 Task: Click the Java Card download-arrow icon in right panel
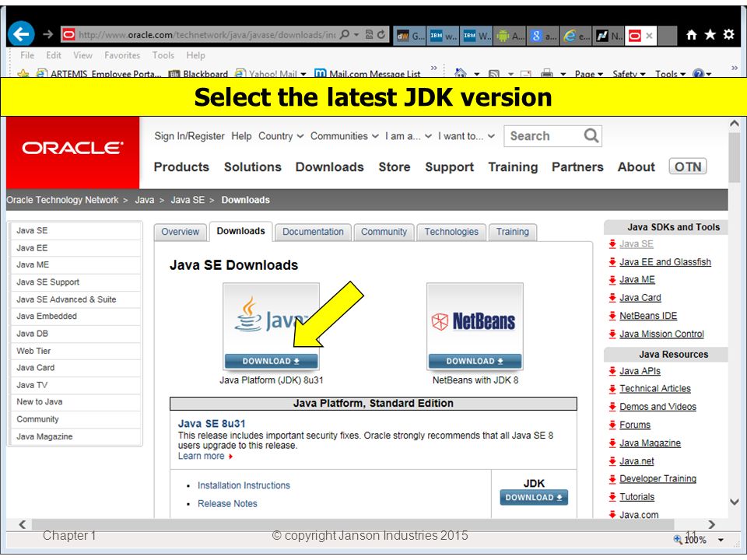coord(612,298)
